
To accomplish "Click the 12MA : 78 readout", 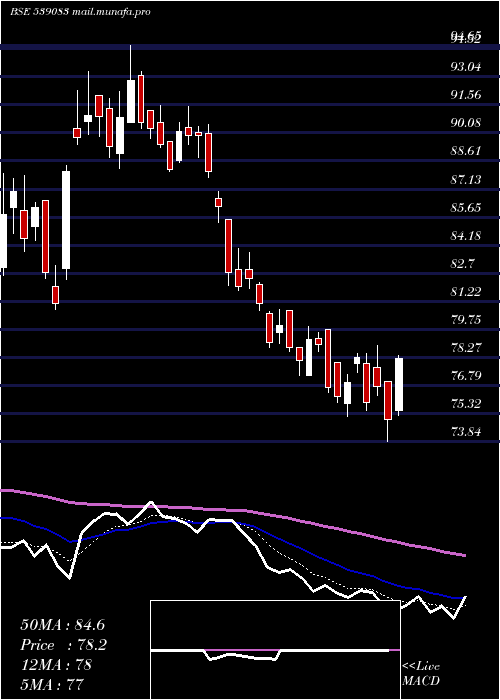I will pyautogui.click(x=56, y=664).
